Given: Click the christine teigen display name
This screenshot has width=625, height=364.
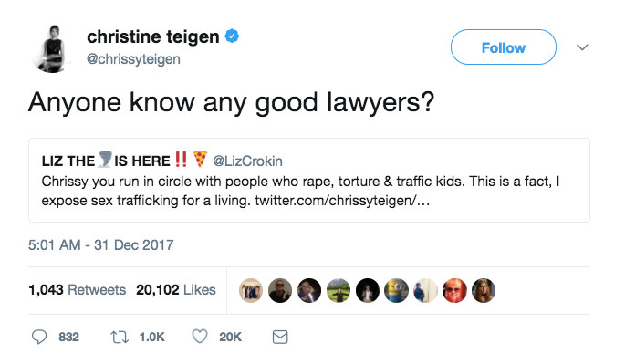Looking at the screenshot, I should point(153,36).
